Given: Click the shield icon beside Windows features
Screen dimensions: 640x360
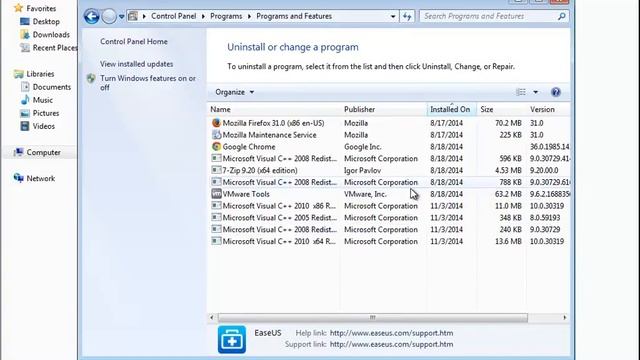Looking at the screenshot, I should click(91, 78).
